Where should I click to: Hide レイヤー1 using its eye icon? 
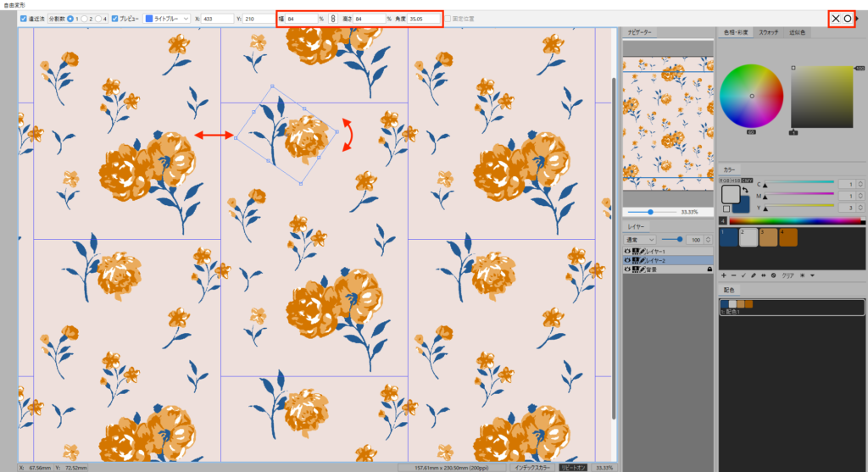[627, 252]
